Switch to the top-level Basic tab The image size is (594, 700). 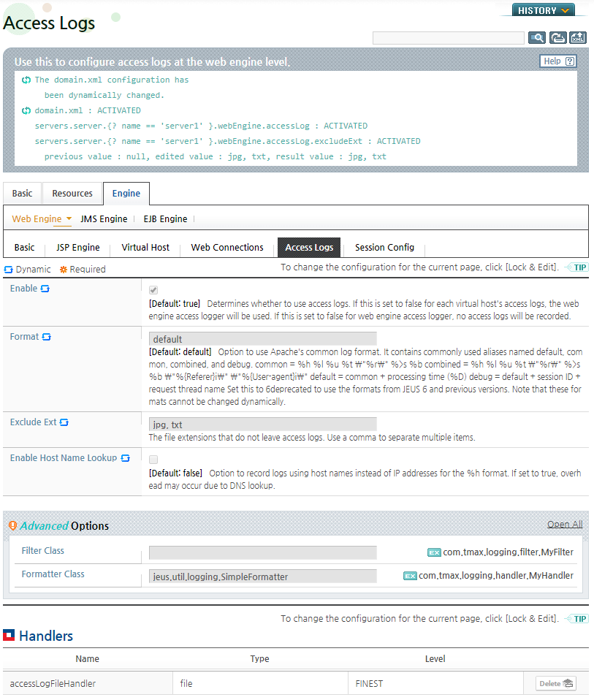tap(23, 194)
